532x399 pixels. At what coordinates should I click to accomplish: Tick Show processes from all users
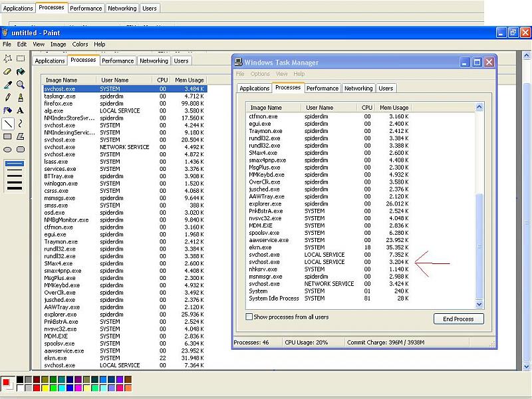[249, 317]
